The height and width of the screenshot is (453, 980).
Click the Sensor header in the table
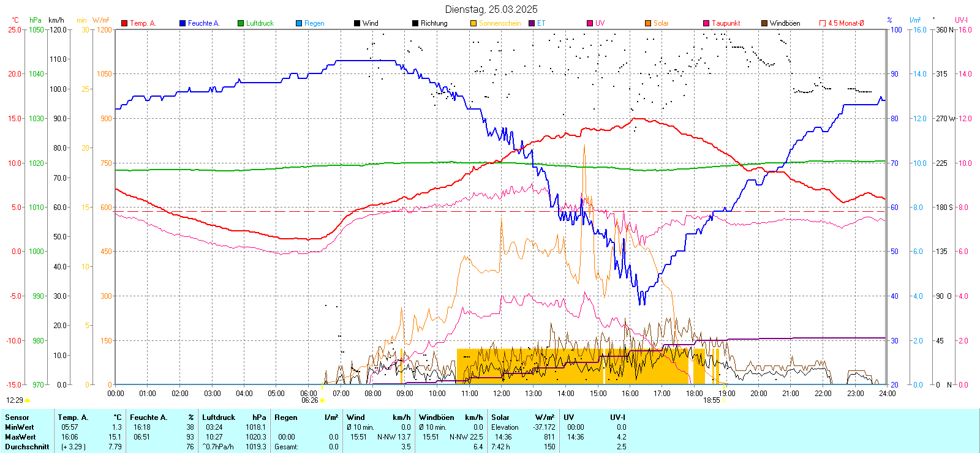[x=17, y=417]
